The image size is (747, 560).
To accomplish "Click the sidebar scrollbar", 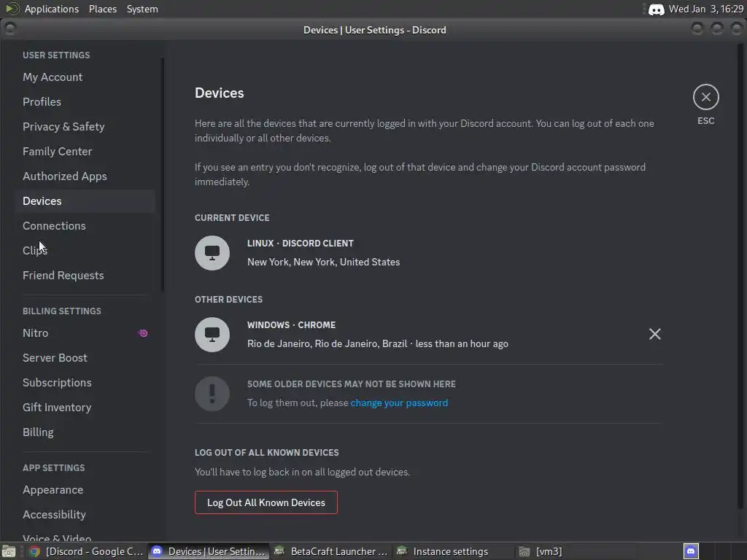I will (163, 174).
